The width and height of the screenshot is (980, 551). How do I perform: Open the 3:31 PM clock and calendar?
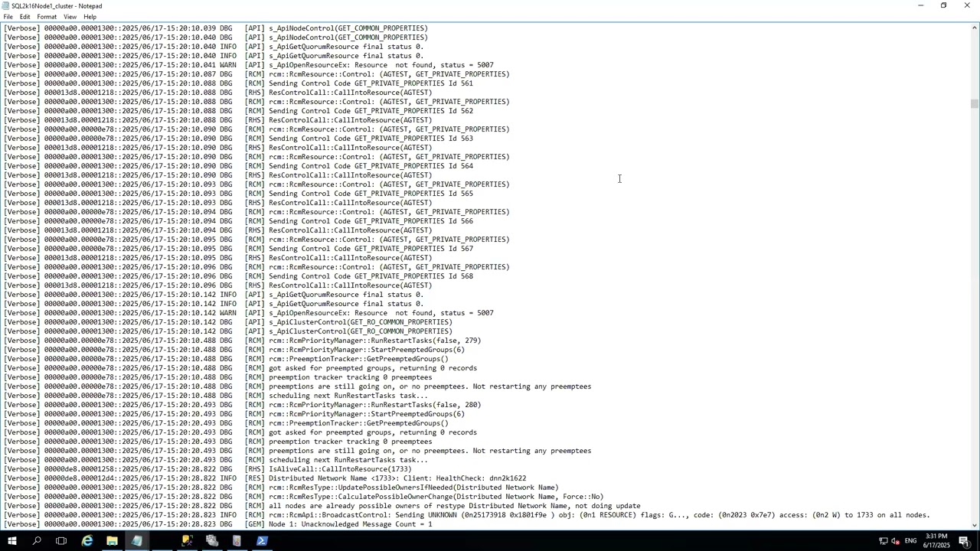pyautogui.click(x=936, y=541)
